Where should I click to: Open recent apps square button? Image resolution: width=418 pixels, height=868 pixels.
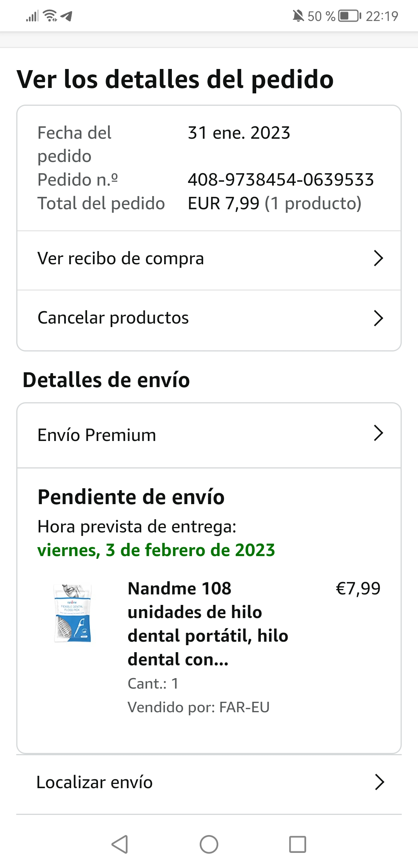pyautogui.click(x=297, y=844)
